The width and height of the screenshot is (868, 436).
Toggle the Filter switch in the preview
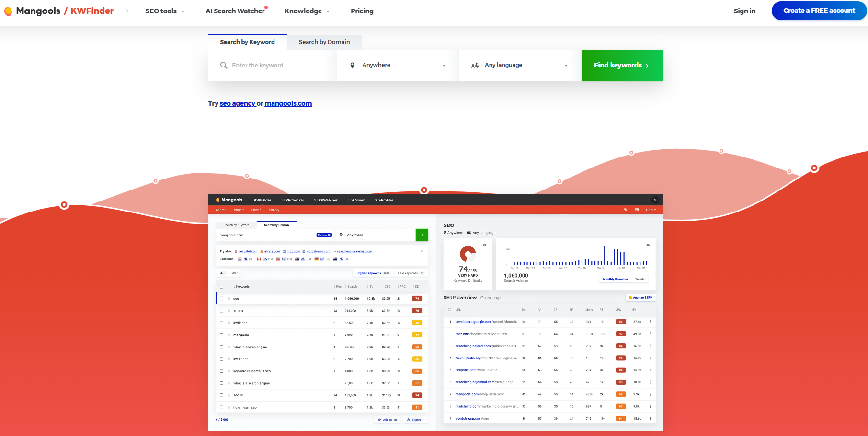click(222, 273)
